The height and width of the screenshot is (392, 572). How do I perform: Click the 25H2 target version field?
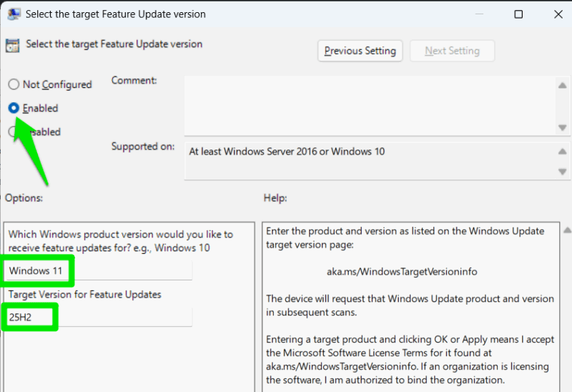coord(99,317)
